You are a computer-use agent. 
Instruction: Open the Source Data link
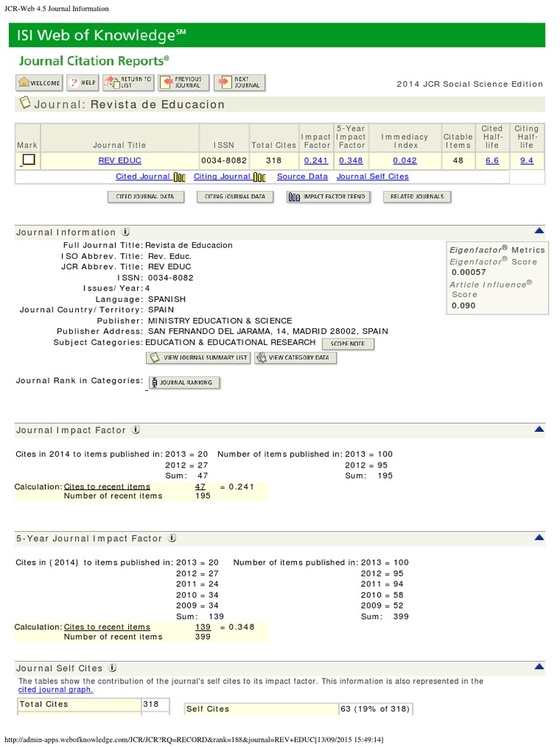[303, 177]
